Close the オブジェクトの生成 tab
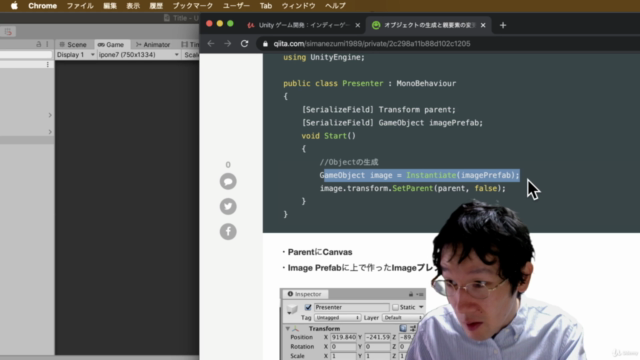Image resolution: width=640 pixels, height=360 pixels. 483,25
